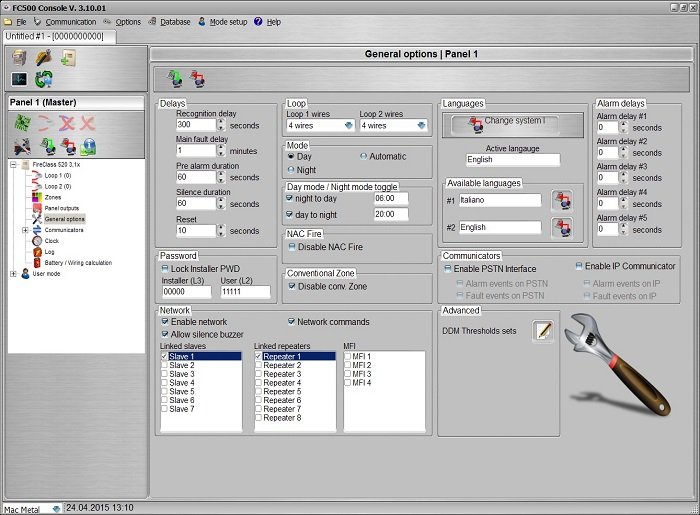Click the oscilloscope monitor icon in left toolbar
This screenshot has width=700, height=515.
(x=20, y=79)
